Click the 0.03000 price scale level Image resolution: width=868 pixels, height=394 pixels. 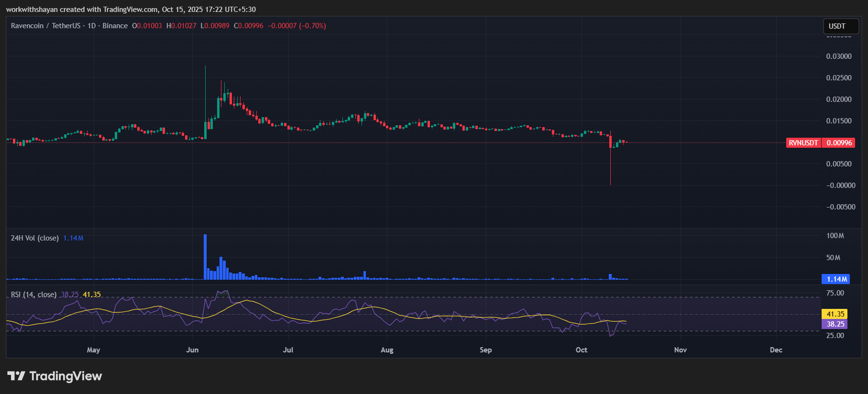(838, 56)
